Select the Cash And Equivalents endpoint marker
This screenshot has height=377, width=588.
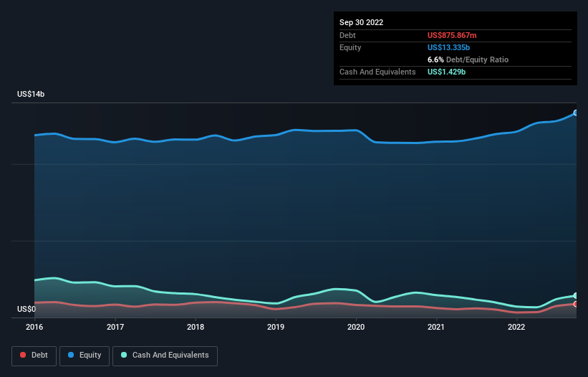point(576,295)
